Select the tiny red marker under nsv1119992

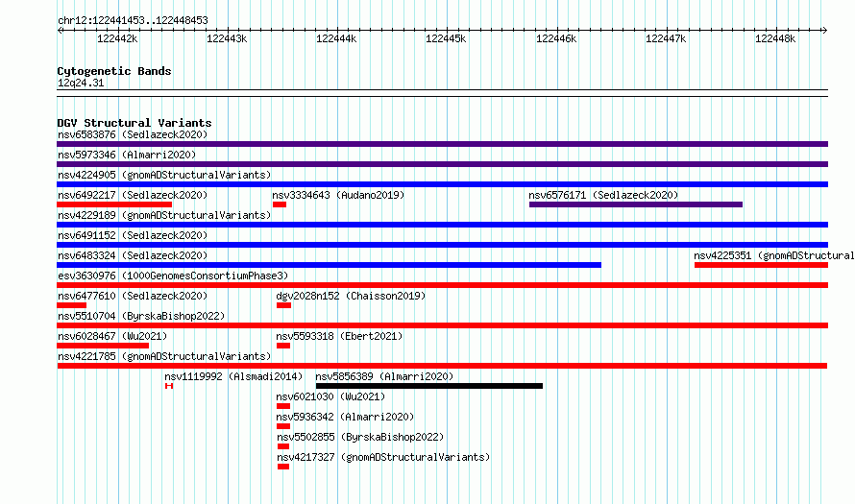pos(169,386)
